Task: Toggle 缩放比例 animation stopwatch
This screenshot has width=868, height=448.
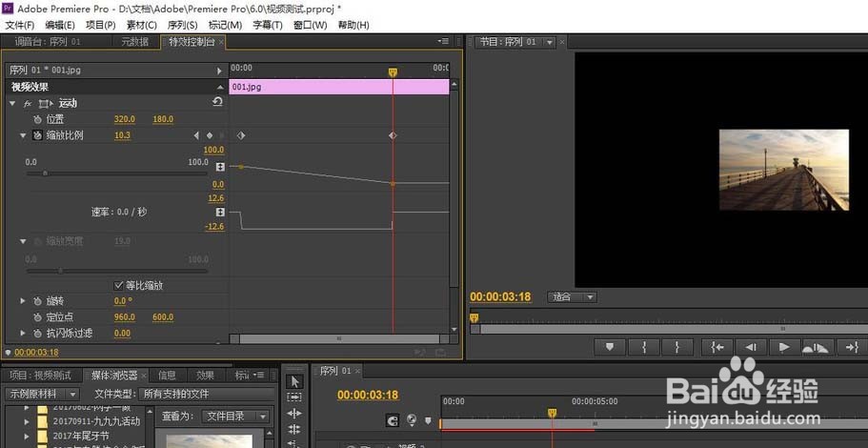Action: 37,135
